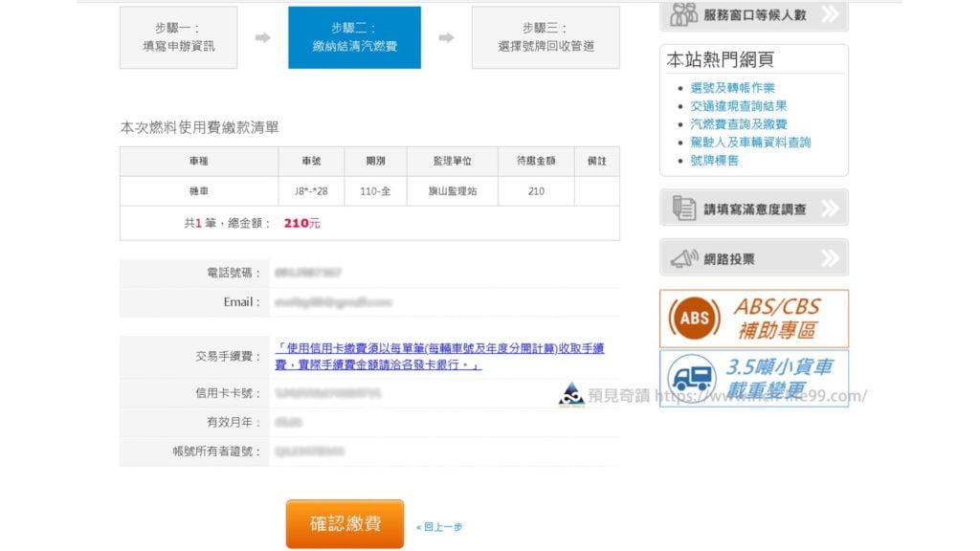Image resolution: width=980 pixels, height=551 pixels.
Task: Open 交通違規查詢結果 link
Action: [x=738, y=106]
